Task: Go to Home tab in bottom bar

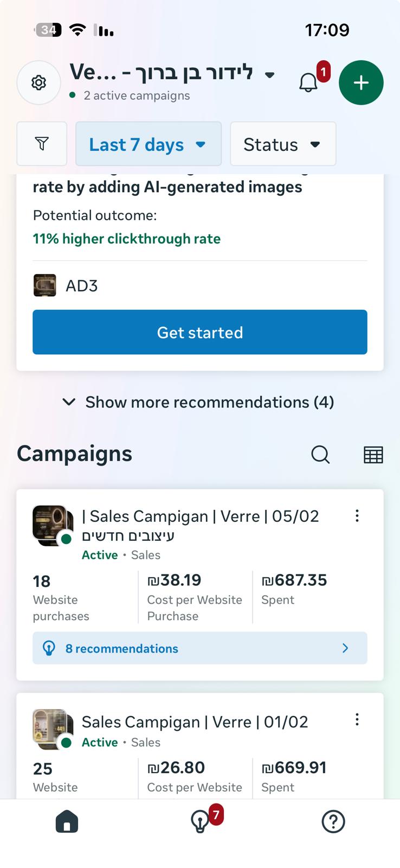Action: (67, 822)
